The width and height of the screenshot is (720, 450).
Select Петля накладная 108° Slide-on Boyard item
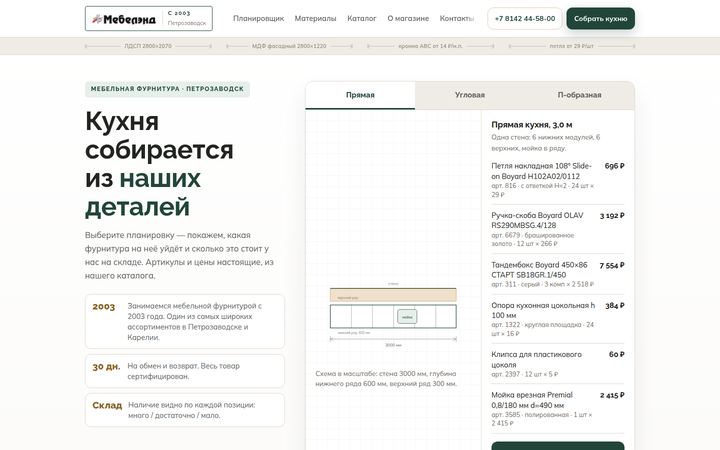pos(557,181)
